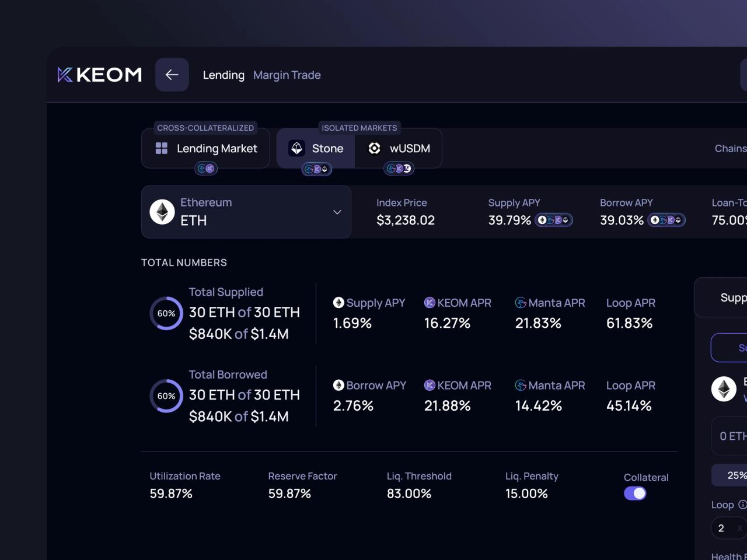Click the Manta APR icon in borrow row

tap(521, 386)
